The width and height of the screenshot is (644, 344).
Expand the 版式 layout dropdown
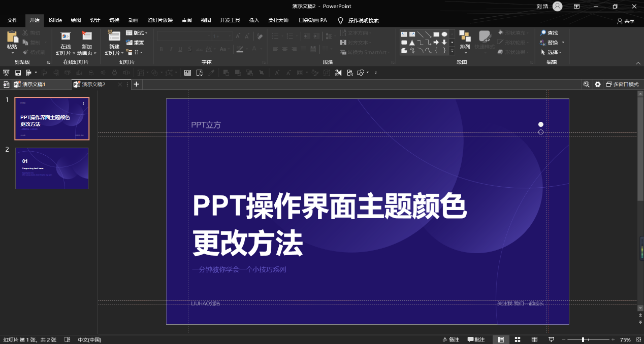pyautogui.click(x=137, y=33)
